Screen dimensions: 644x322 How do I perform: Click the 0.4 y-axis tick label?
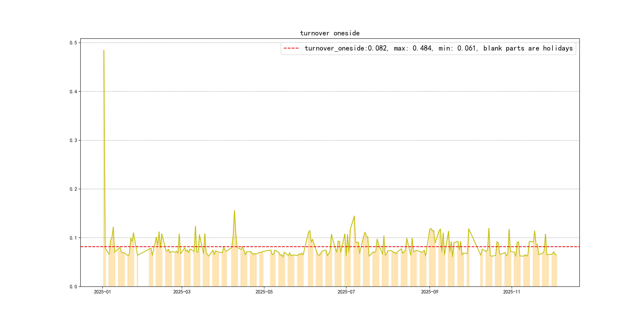[73, 91]
